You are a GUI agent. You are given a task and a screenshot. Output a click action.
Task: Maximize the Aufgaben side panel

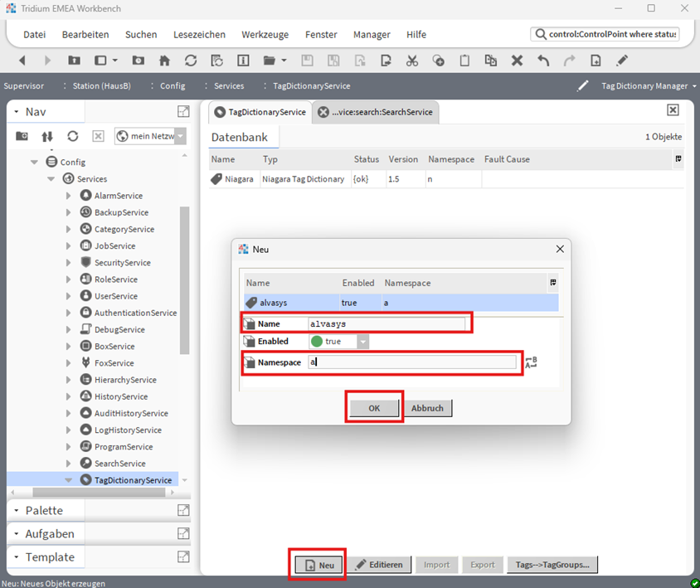click(x=183, y=533)
